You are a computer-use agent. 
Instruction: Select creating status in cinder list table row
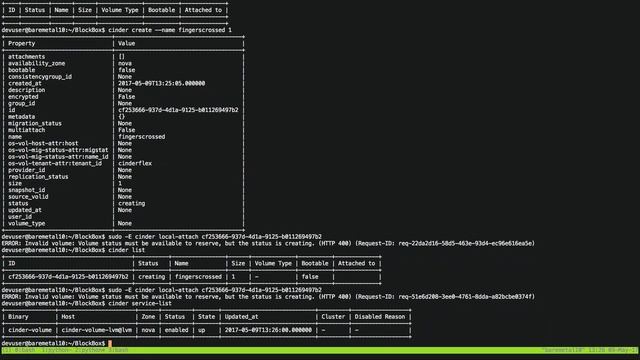pos(151,277)
